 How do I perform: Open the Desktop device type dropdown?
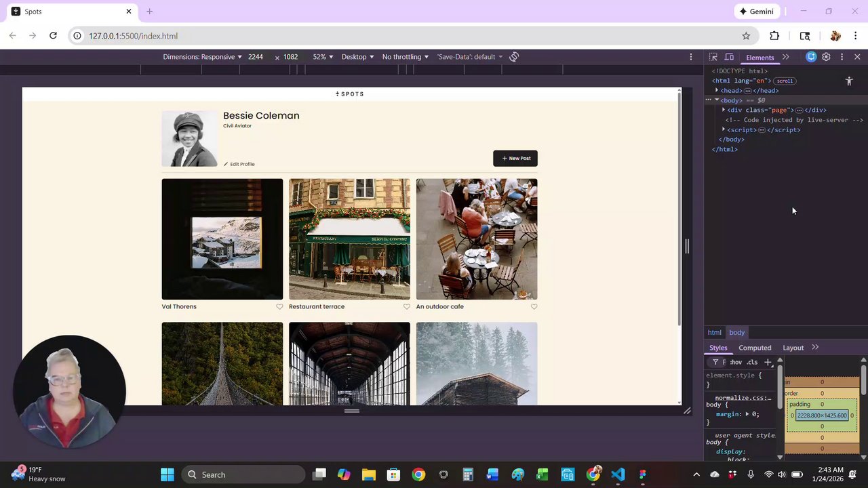coord(357,57)
